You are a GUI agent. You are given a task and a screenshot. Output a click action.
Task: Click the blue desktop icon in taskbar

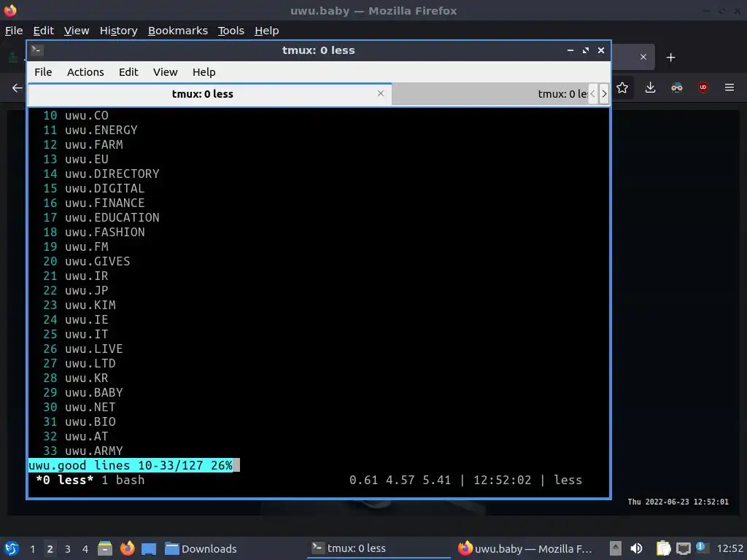[x=149, y=549]
